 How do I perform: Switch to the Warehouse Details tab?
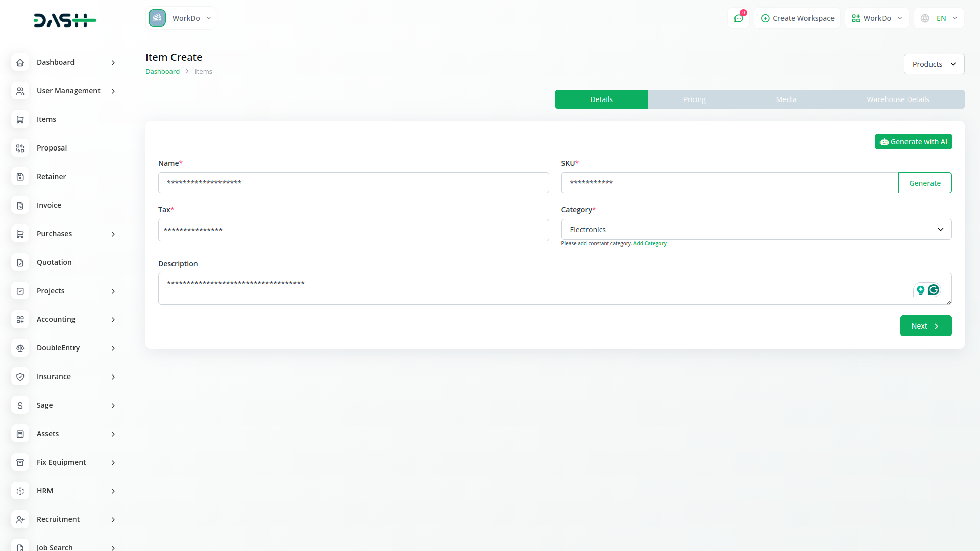click(x=898, y=99)
